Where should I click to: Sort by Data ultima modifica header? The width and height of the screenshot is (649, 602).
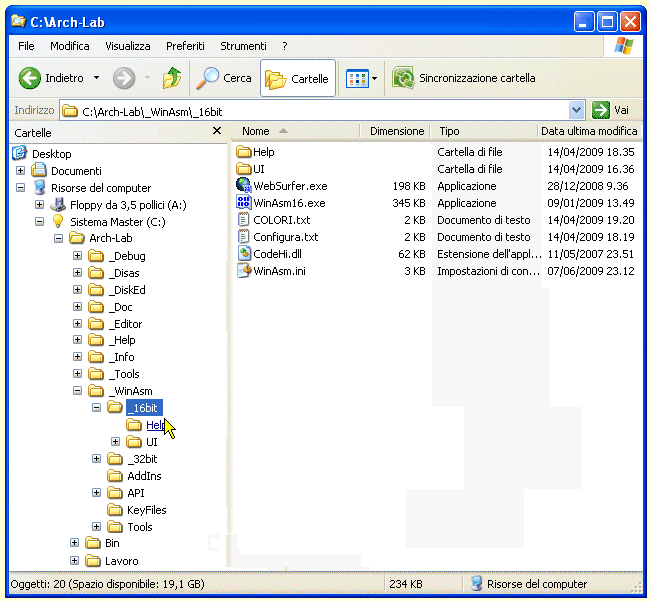click(x=589, y=131)
